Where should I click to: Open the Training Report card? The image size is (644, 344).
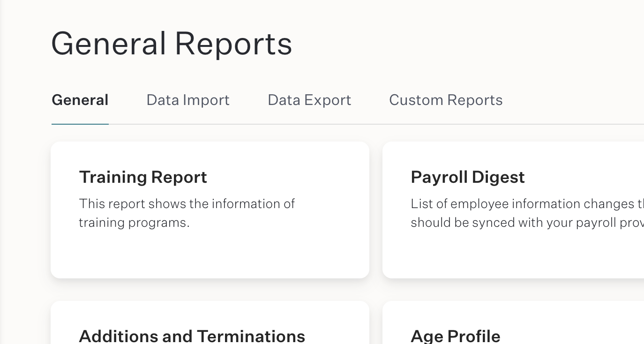(210, 210)
